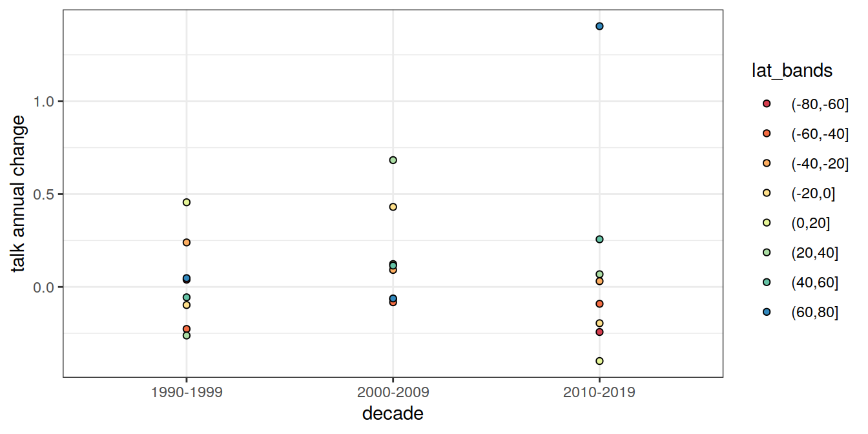Click the lowest data point in 1990-1999
This screenshot has height=434, width=868.
point(187,336)
